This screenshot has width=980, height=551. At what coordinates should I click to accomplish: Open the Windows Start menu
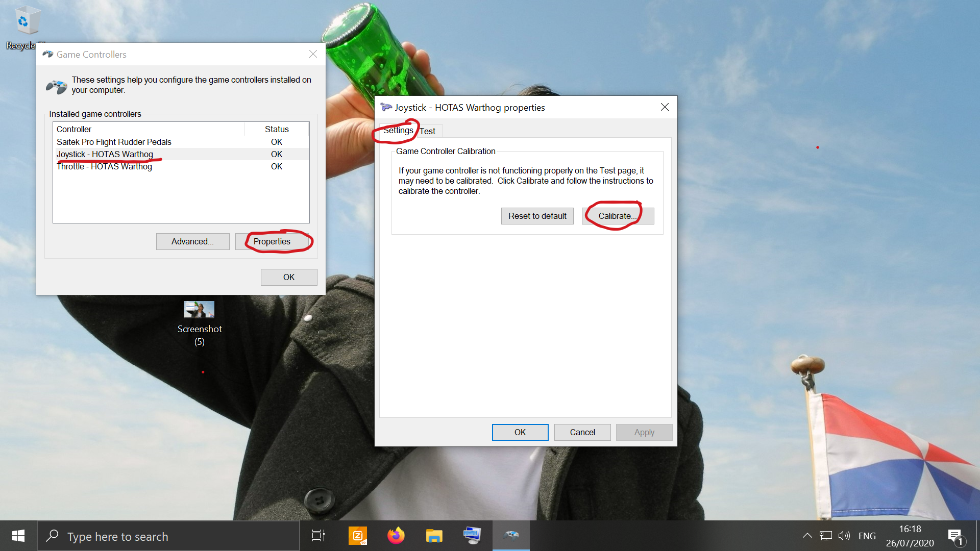click(x=18, y=536)
